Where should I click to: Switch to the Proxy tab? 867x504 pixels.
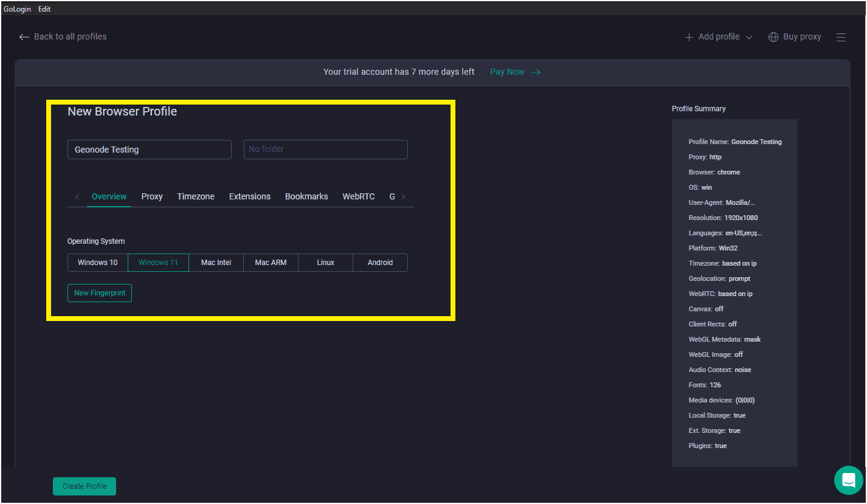(151, 196)
